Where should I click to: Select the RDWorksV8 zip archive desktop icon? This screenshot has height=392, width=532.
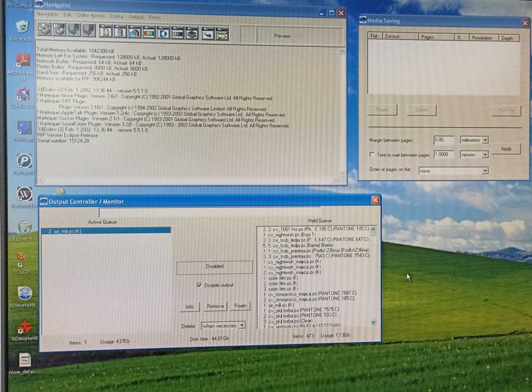pyautogui.click(x=24, y=297)
